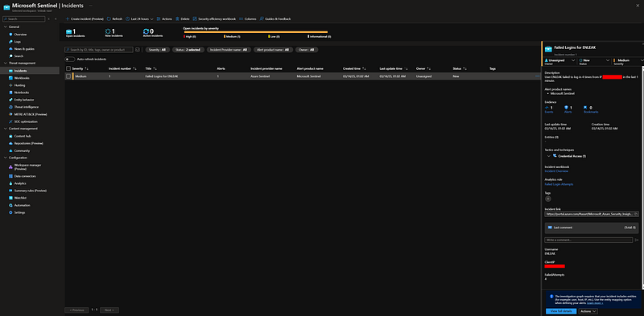
Task: Click incidents search box
Action: tap(99, 50)
